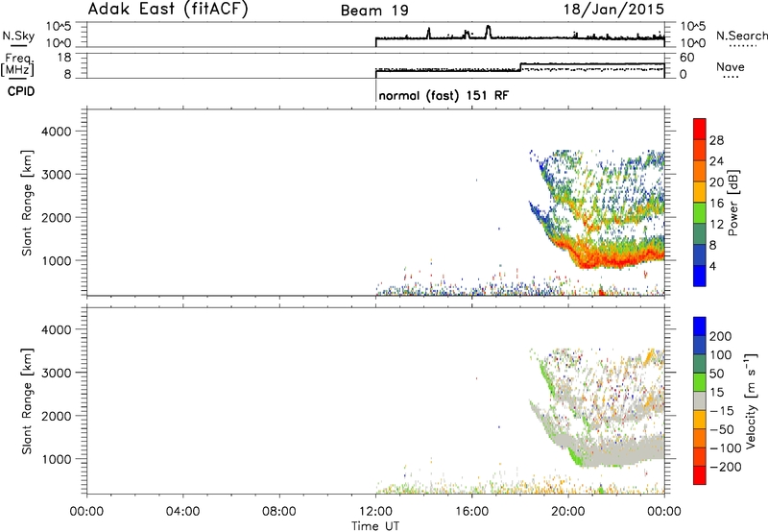Screen dimensions: 768x532
Task: Click the 'Power [dB]' colorbar label
Action: 732,203
